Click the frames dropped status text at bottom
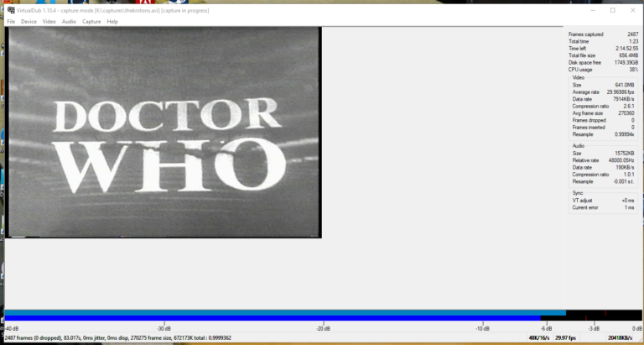The height and width of the screenshot is (345, 644). coord(118,338)
